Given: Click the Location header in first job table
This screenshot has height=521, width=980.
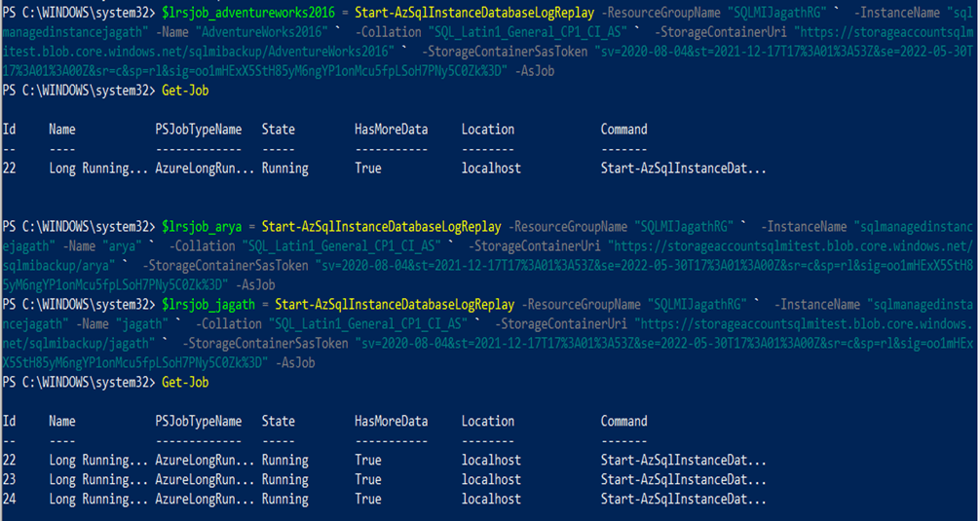Looking at the screenshot, I should (487, 129).
